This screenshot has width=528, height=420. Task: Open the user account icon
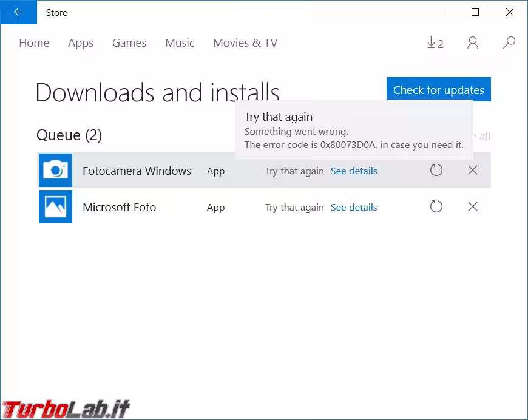[473, 43]
